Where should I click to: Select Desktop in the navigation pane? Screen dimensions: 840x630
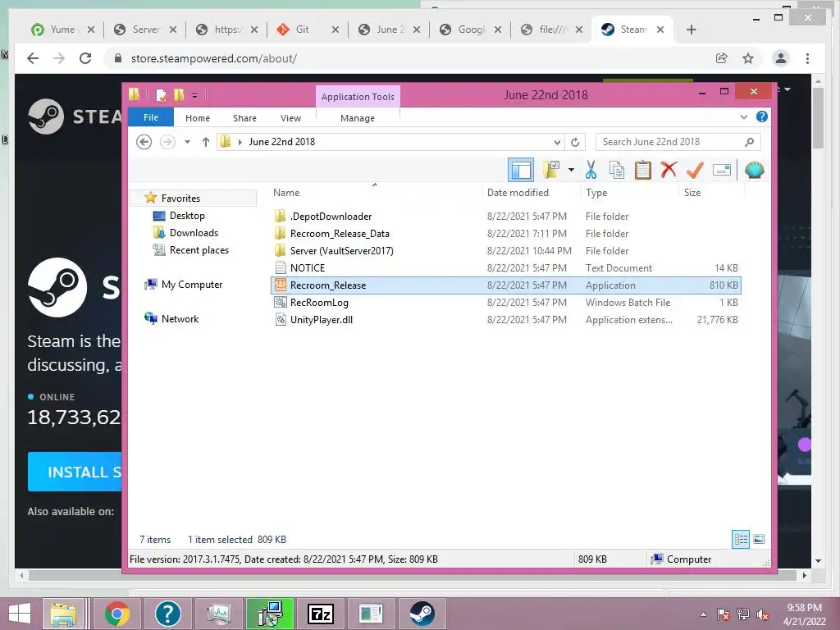[187, 216]
